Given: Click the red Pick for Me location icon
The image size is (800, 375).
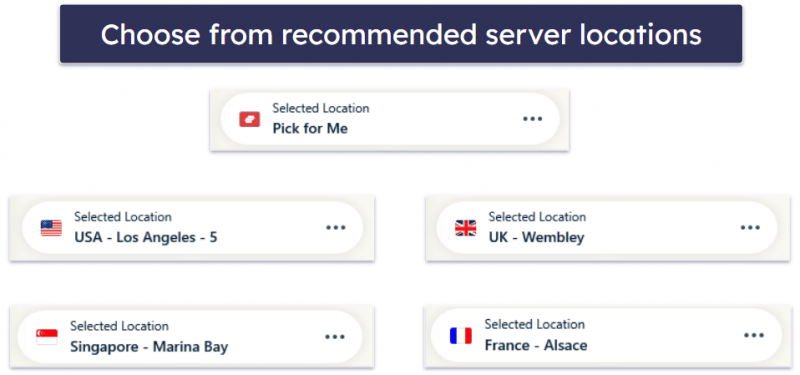Looking at the screenshot, I should click(x=250, y=120).
